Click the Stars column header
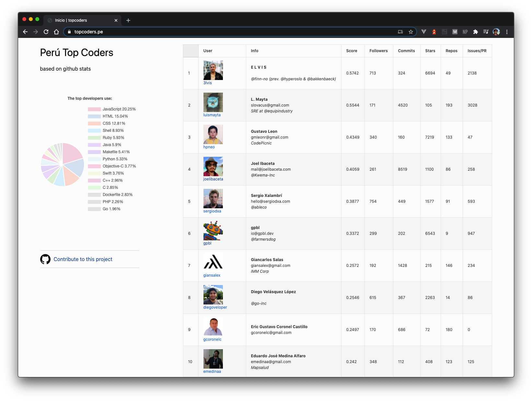This screenshot has height=401, width=532. (430, 51)
